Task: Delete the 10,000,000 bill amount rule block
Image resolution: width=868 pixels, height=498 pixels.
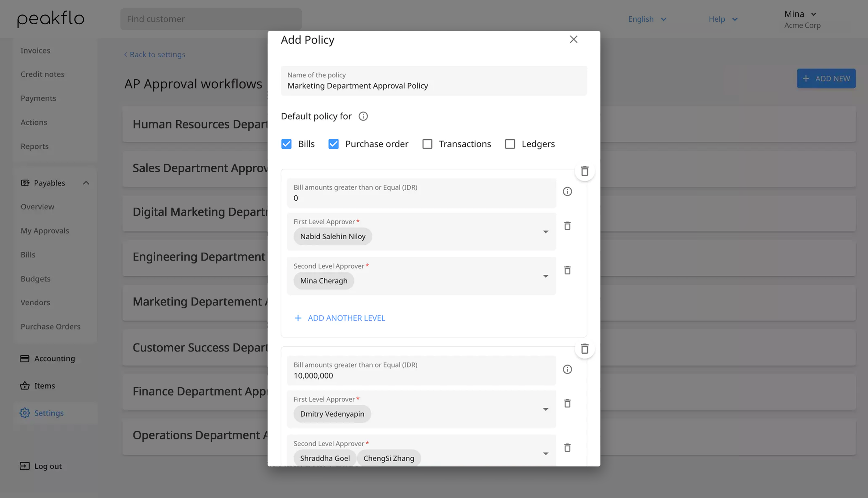Action: 584,349
